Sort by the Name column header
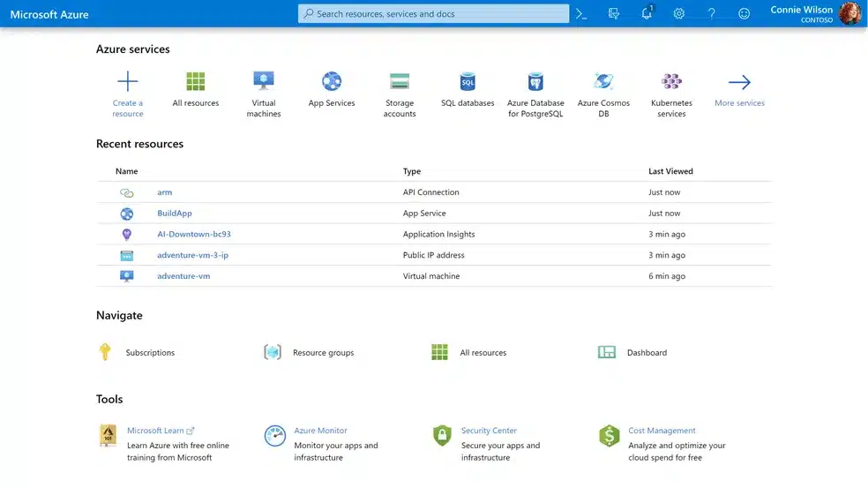The height and width of the screenshot is (488, 868). [x=127, y=171]
